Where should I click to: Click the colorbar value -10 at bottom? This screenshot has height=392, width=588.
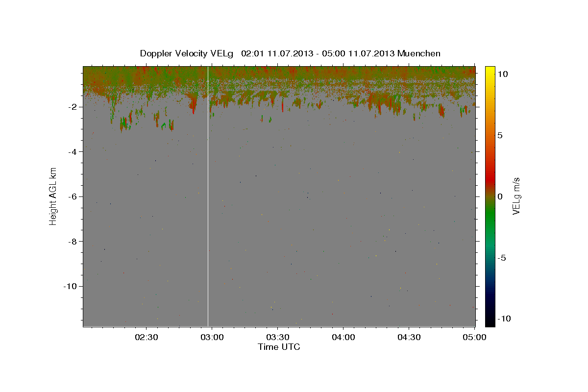click(504, 319)
